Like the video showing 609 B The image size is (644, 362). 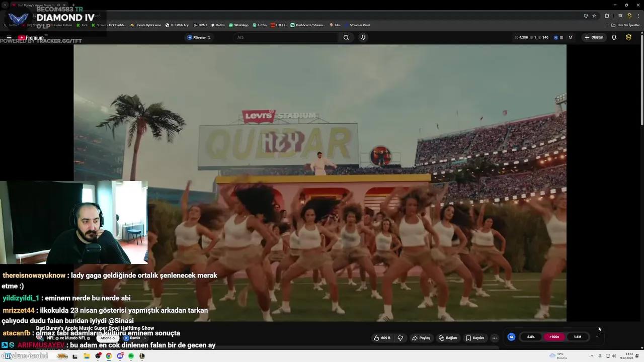[382, 338]
